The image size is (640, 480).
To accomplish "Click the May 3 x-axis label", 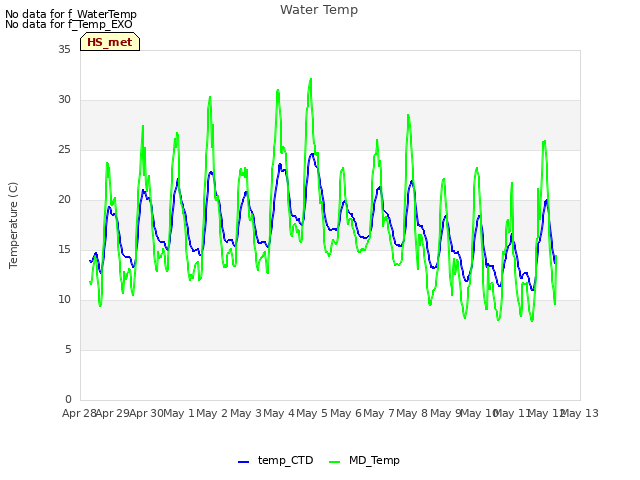I will (246, 413).
